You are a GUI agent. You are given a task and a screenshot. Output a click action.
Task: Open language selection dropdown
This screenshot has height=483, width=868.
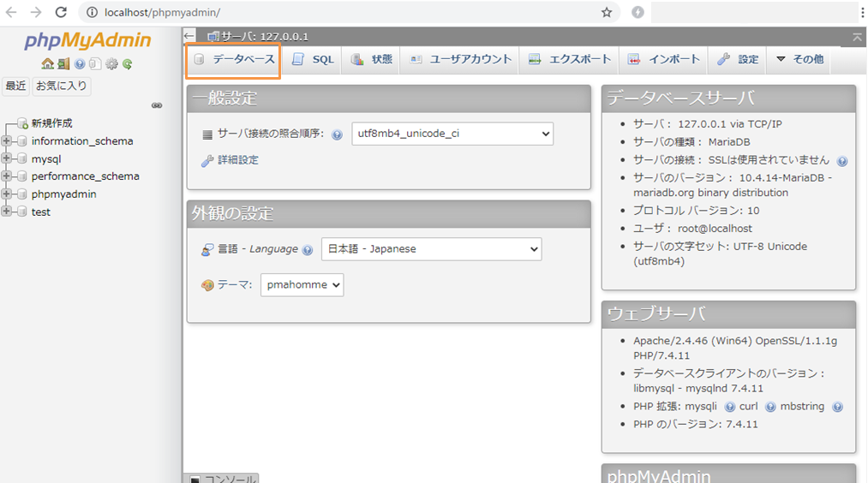pos(431,249)
